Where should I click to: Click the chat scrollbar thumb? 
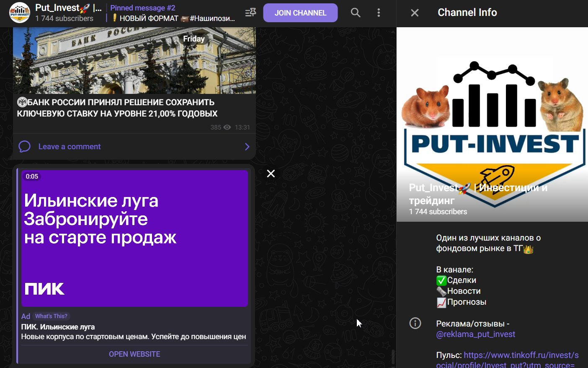coord(393,357)
